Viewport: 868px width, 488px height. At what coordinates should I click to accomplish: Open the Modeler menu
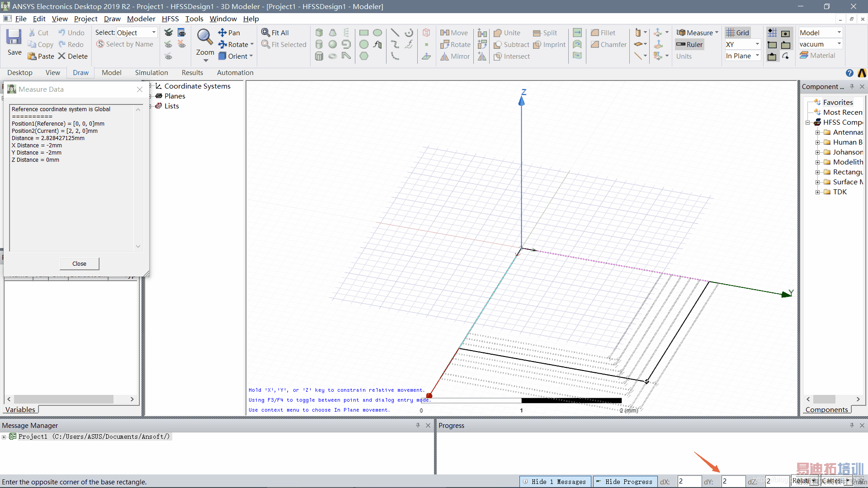point(141,19)
